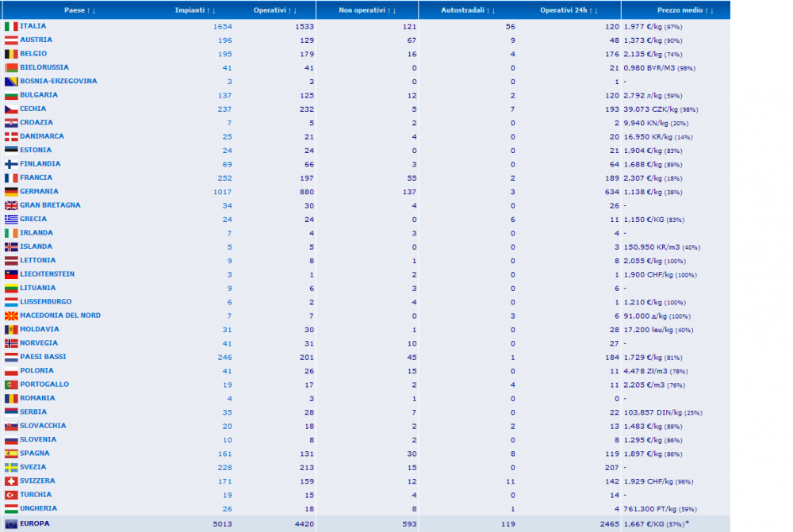Viewport: 793px width, 532px height.
Task: Click Francia's Impianti value 252
Action: click(x=224, y=178)
